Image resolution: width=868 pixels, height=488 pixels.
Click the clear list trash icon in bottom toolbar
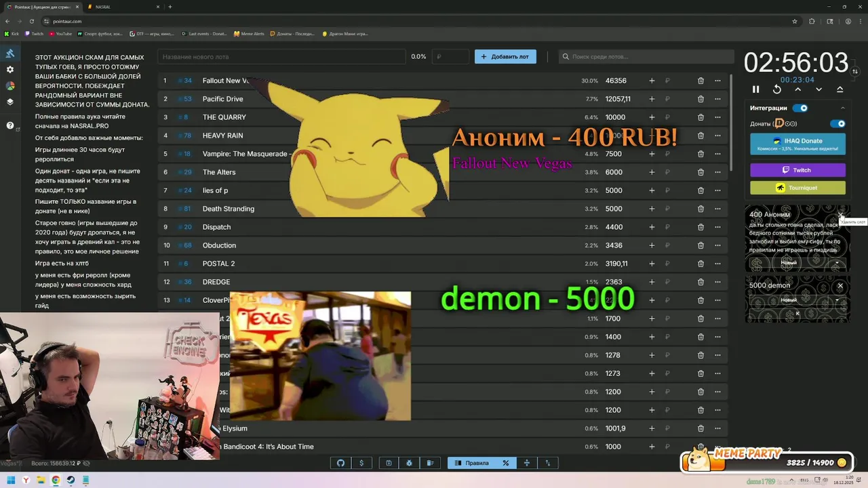pos(430,463)
